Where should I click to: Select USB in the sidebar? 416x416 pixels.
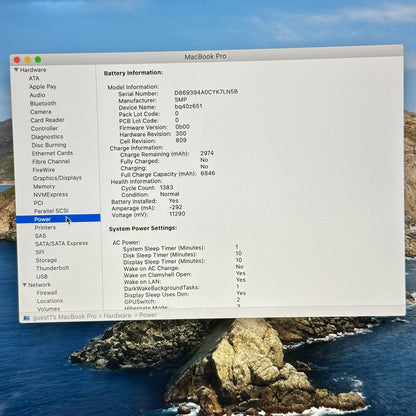[x=42, y=276]
